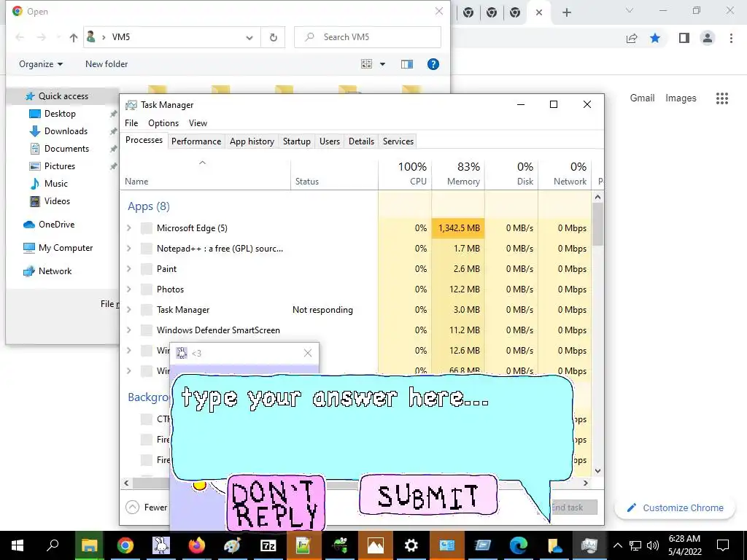Open Photos app from the taskbar

376,545
